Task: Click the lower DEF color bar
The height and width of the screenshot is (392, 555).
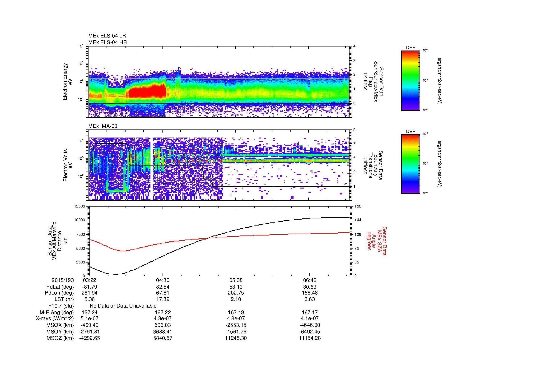Action: (410, 164)
